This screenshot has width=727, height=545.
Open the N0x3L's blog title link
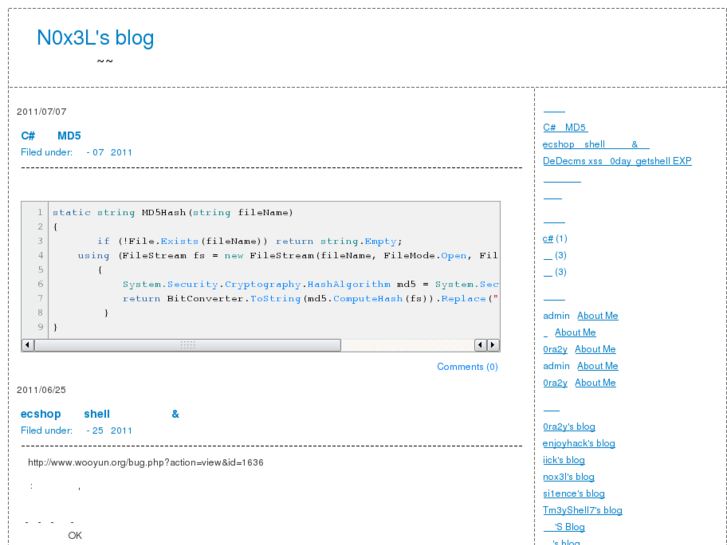pyautogui.click(x=95, y=38)
